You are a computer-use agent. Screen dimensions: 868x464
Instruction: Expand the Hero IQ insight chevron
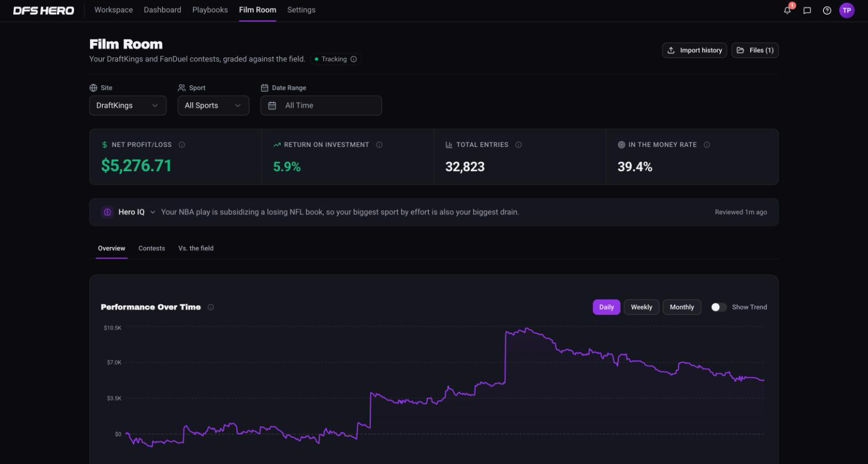click(153, 212)
